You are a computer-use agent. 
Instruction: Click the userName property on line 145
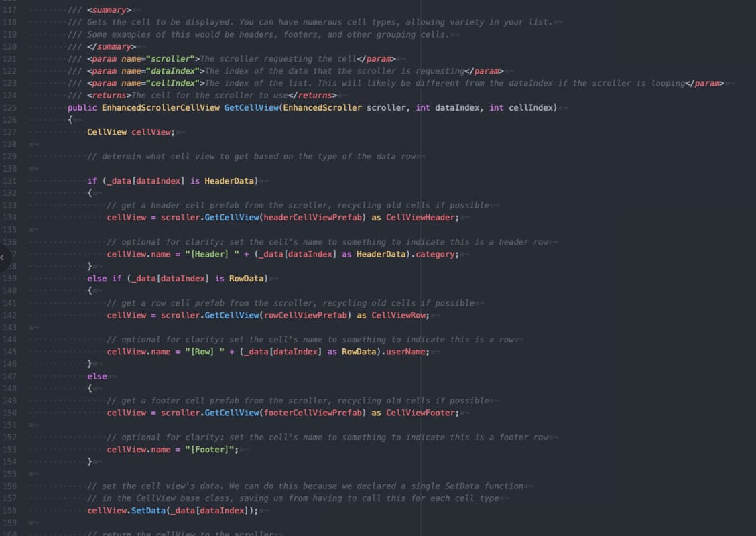click(x=407, y=352)
